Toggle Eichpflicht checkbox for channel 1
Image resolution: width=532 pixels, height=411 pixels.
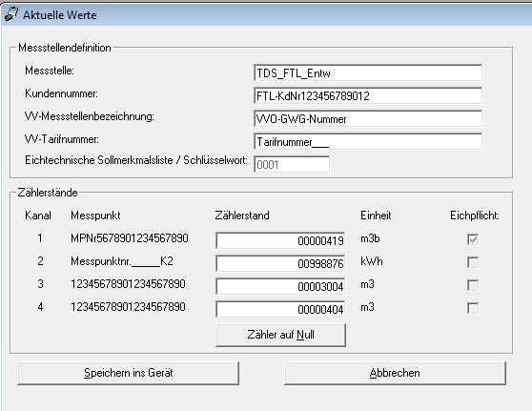pyautogui.click(x=473, y=239)
